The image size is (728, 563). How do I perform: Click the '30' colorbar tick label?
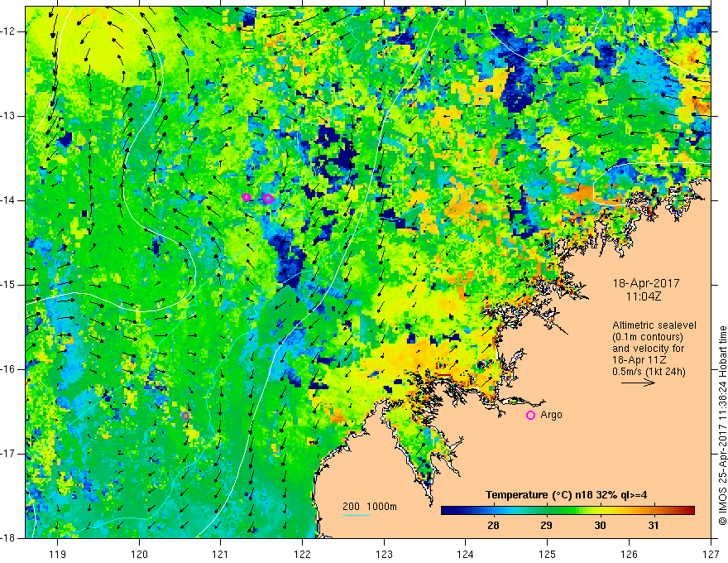(x=601, y=526)
